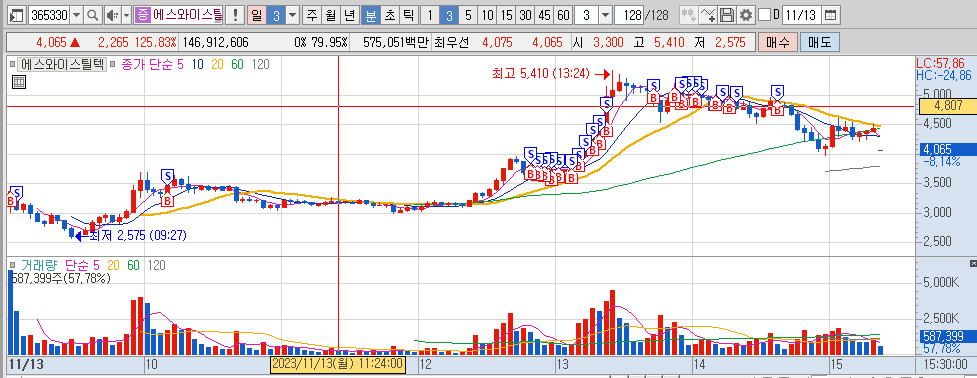Image resolution: width=977 pixels, height=378 pixels.
Task: Select 60-minute interval button
Action: coord(563,15)
